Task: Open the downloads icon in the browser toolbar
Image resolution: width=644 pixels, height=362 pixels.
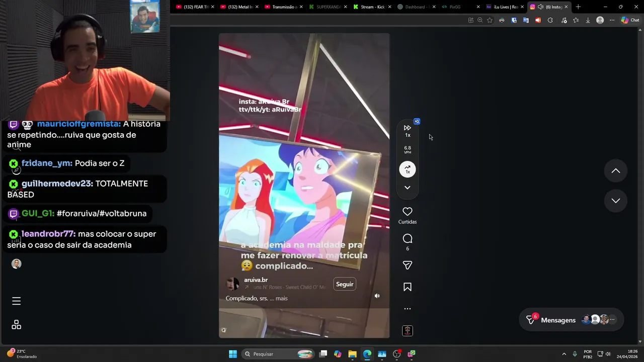Action: tap(588, 20)
